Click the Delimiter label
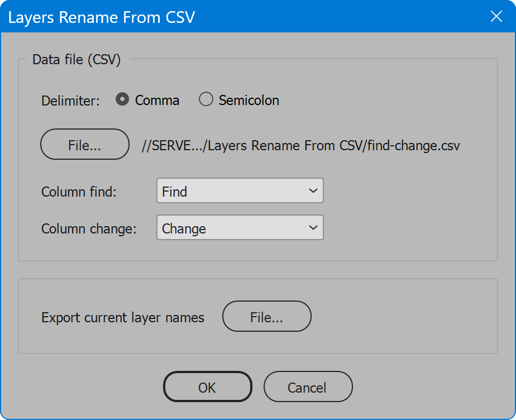516x420 pixels. [x=69, y=99]
